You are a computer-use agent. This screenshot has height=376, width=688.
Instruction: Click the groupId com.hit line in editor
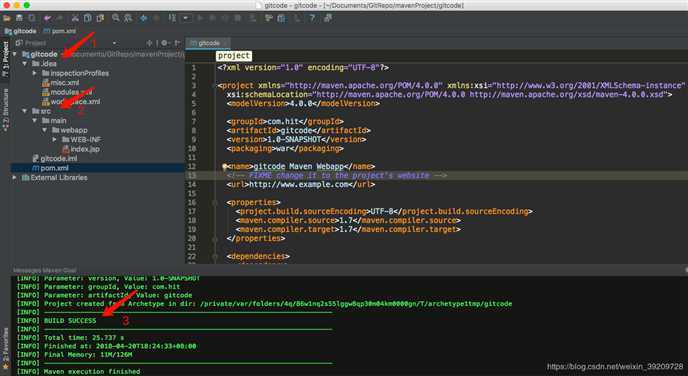[285, 122]
